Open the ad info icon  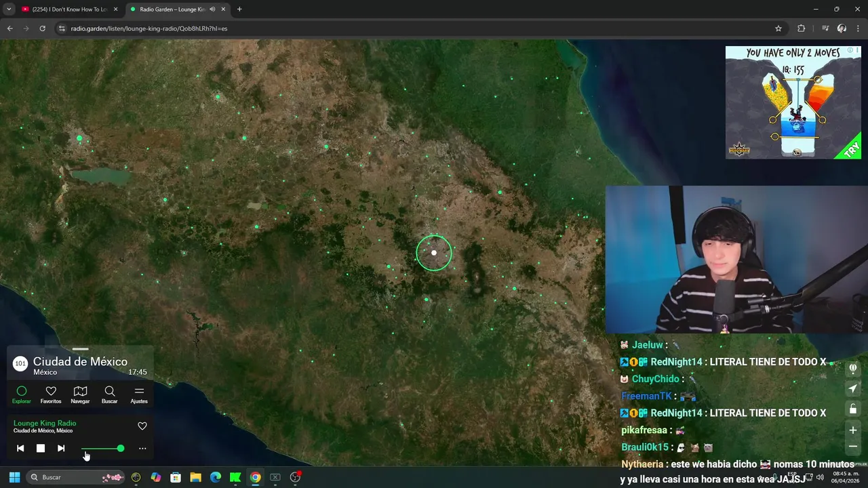click(x=850, y=49)
